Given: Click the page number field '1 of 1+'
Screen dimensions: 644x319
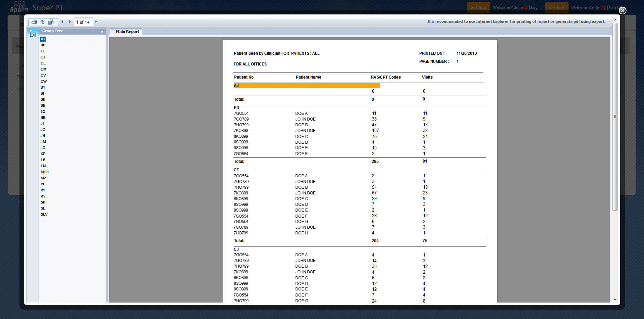Looking at the screenshot, I should tap(83, 22).
